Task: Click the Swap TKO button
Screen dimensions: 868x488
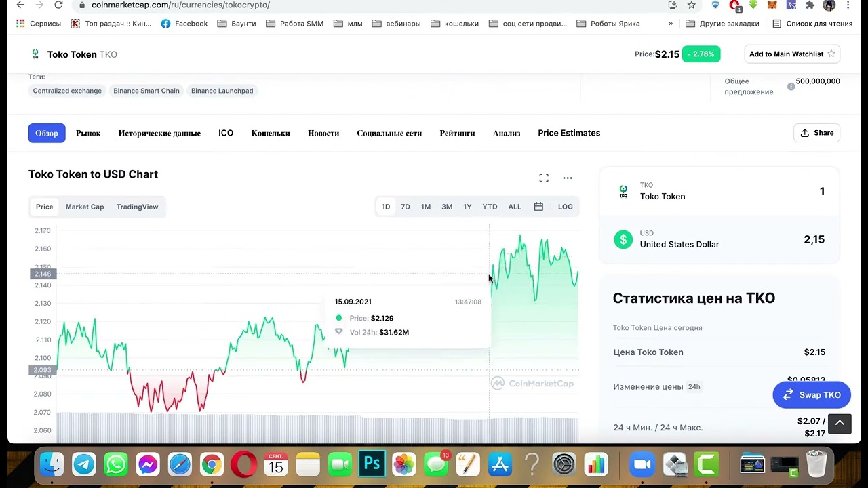Action: tap(812, 395)
